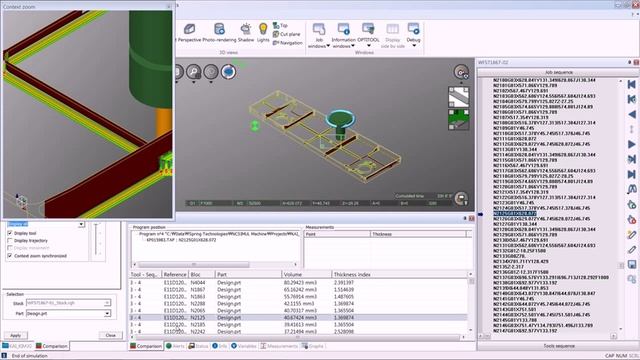The width and height of the screenshot is (640, 360).
Task: Open the Info tab
Action: pos(220,346)
